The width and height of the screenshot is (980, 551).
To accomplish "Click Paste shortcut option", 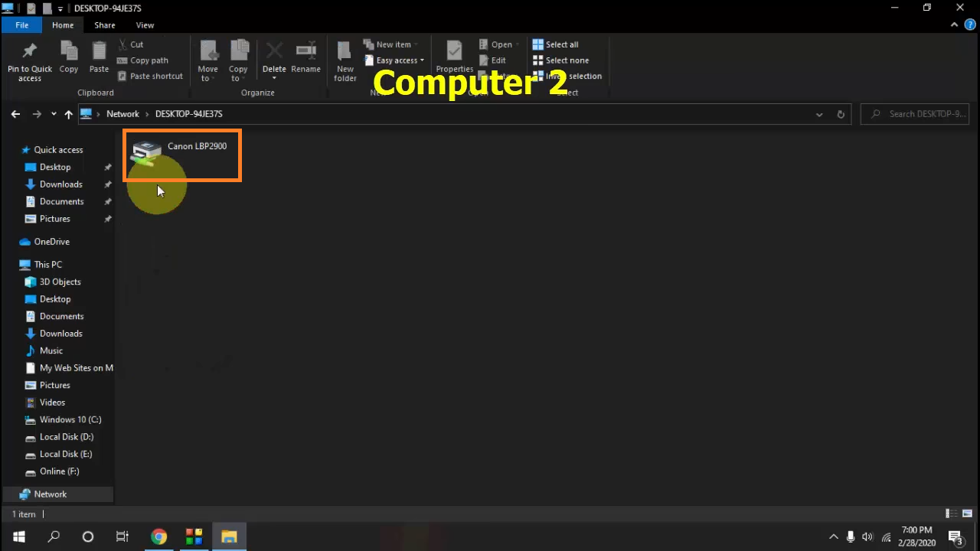I will 150,76.
